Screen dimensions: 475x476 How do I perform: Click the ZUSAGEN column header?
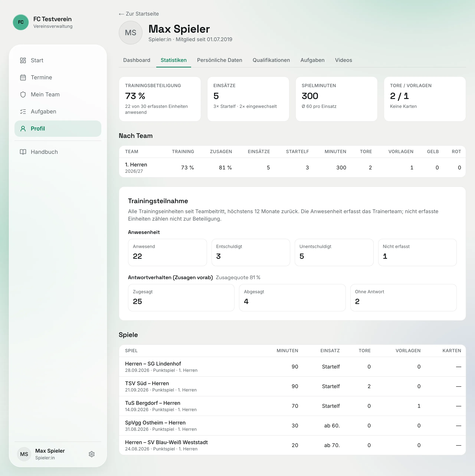221,151
